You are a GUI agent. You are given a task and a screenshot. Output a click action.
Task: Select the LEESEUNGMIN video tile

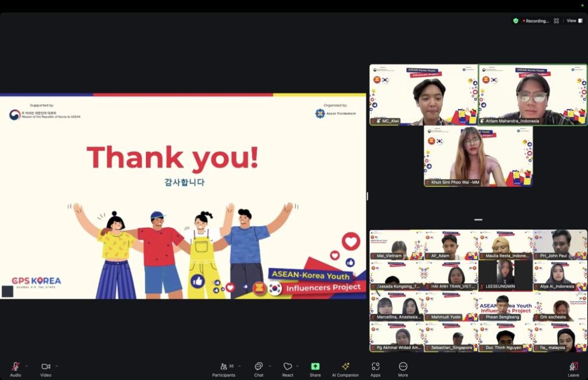click(x=506, y=275)
